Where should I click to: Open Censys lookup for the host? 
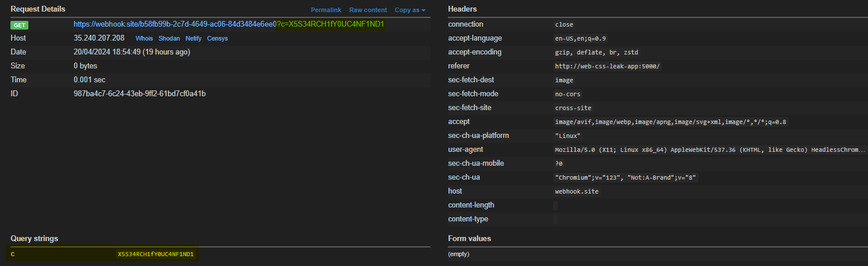[x=218, y=38]
